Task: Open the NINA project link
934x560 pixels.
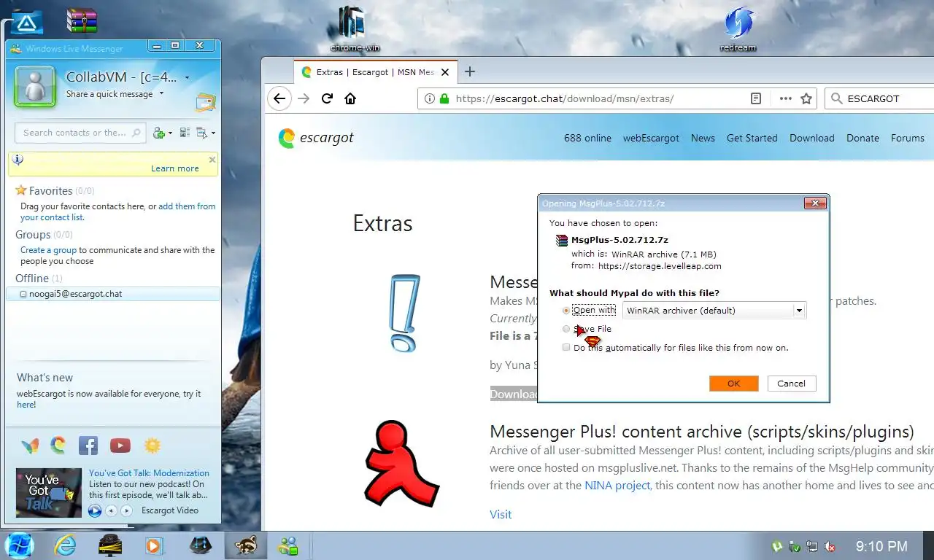Action: pos(617,485)
